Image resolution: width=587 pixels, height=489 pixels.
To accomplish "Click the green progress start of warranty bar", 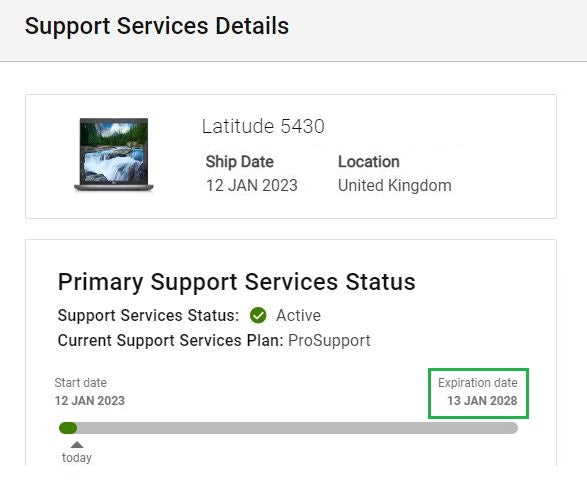I will 68,428.
